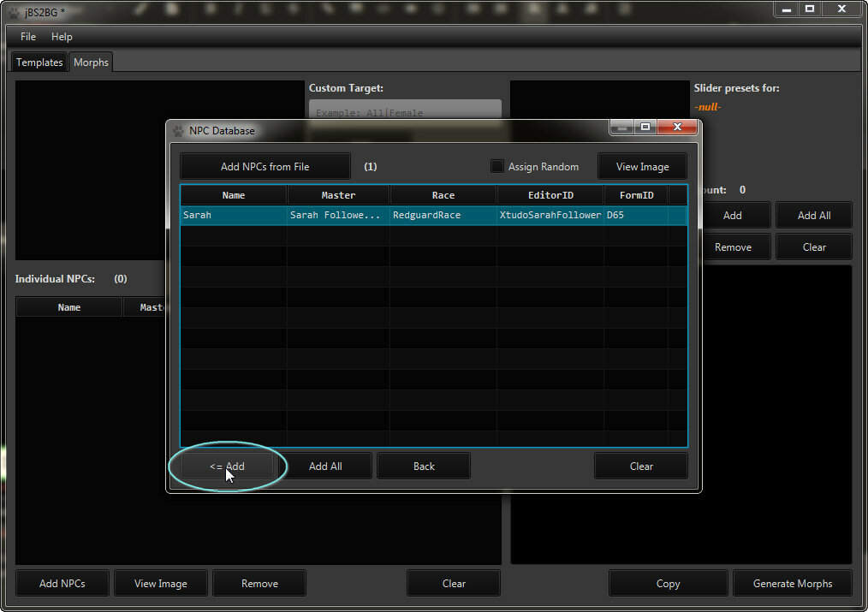Image resolution: width=868 pixels, height=612 pixels.
Task: Click the -null- slider preset label
Action: [707, 107]
